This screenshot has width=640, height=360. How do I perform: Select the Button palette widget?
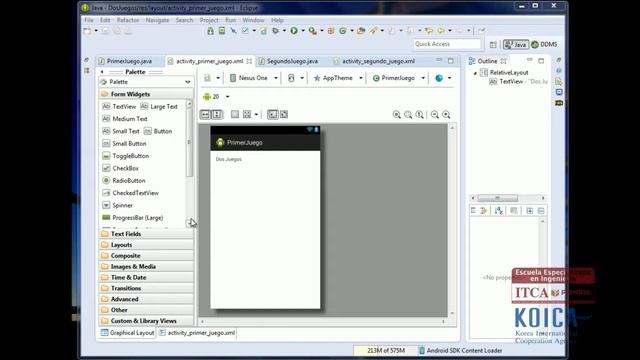(x=158, y=131)
